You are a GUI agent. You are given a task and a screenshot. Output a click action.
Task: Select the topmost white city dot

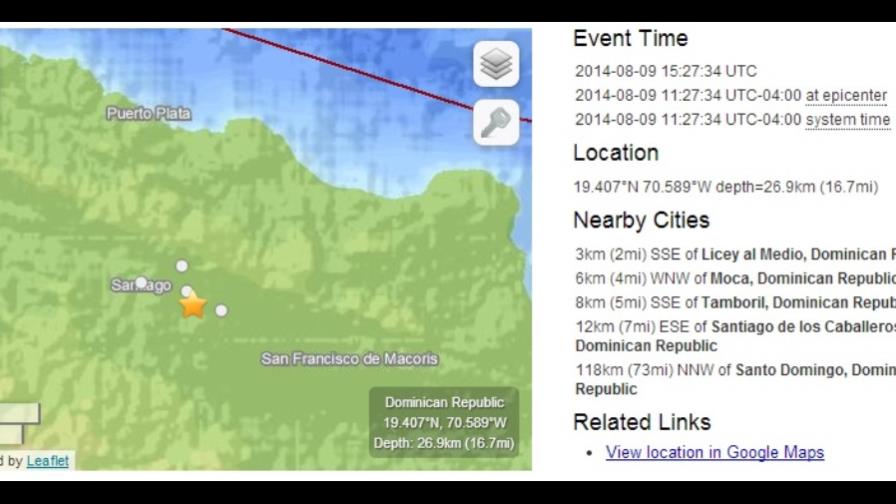[182, 266]
